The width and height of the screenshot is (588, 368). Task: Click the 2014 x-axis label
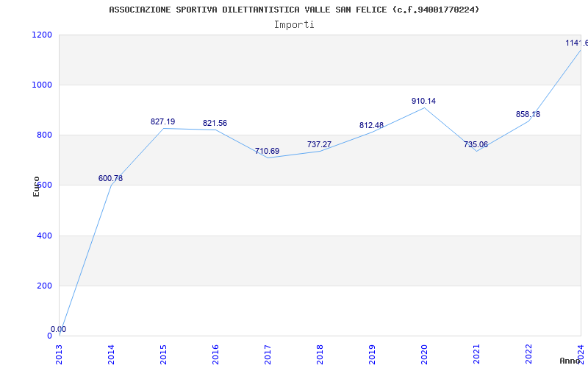pyautogui.click(x=111, y=355)
